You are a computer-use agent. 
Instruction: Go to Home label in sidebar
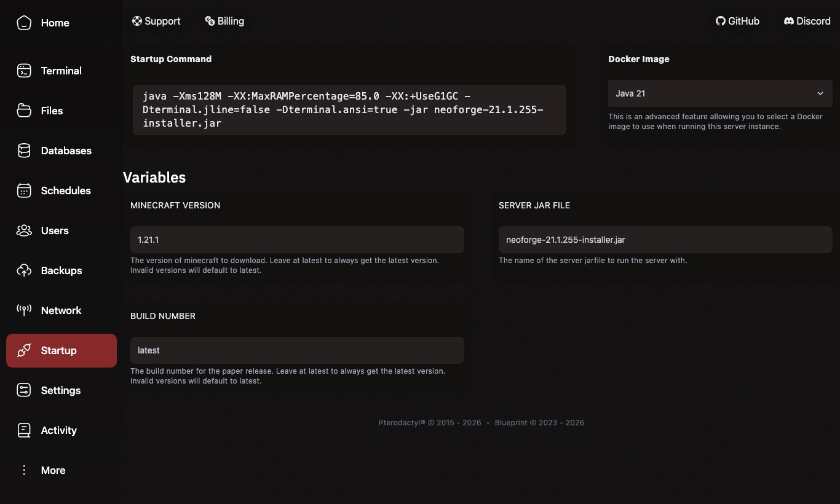tap(55, 23)
